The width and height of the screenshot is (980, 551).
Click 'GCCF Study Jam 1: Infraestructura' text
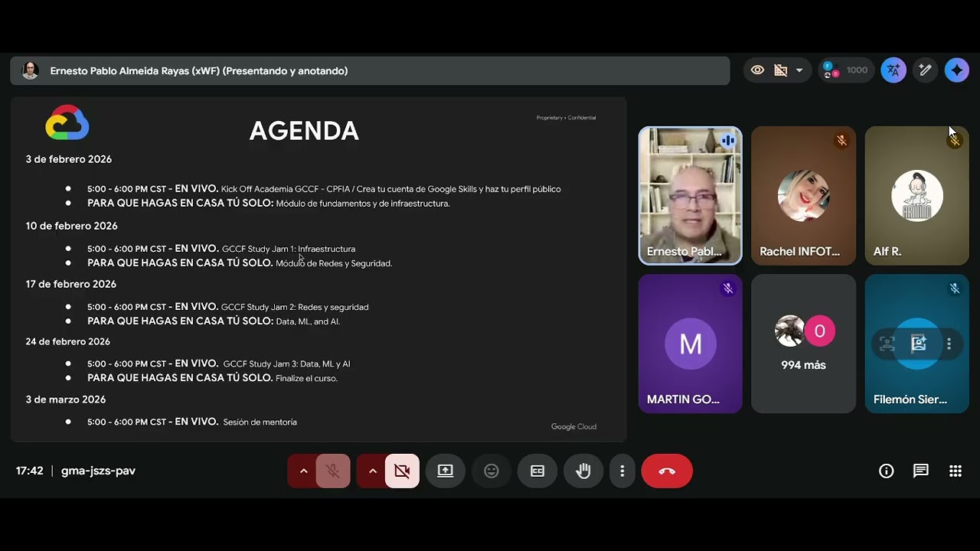pos(289,249)
